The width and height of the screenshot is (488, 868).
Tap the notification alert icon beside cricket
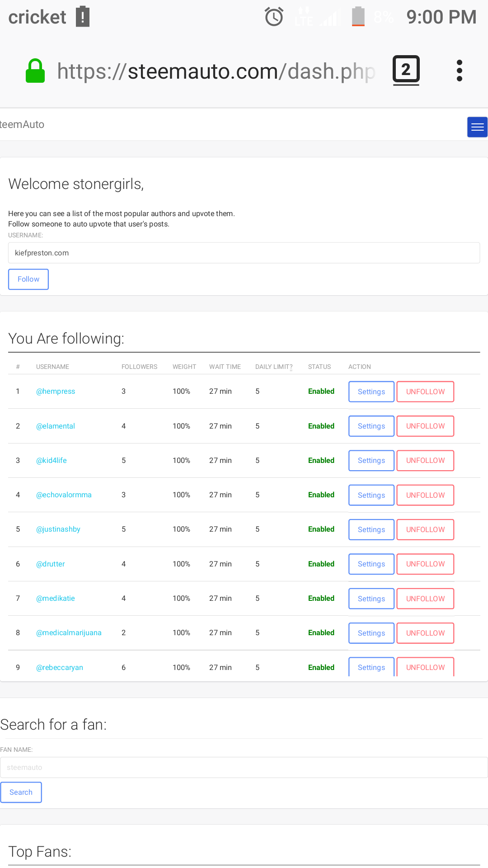coord(82,17)
